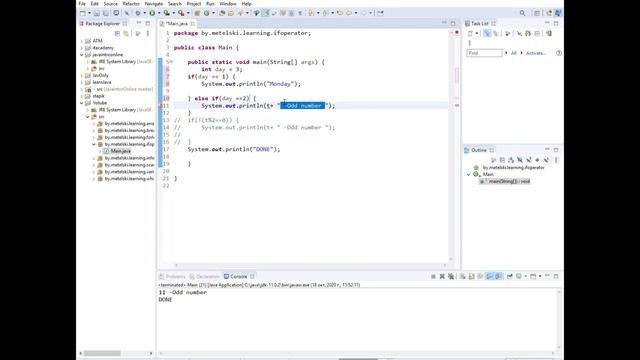640x360 pixels.
Task: Click the toolbar Search magnifier icon
Action: click(522, 13)
